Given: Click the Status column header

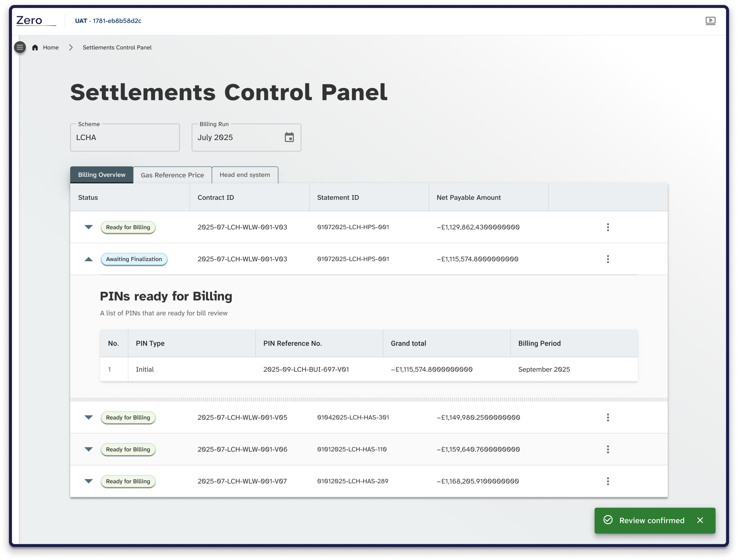Looking at the screenshot, I should click(130, 197).
